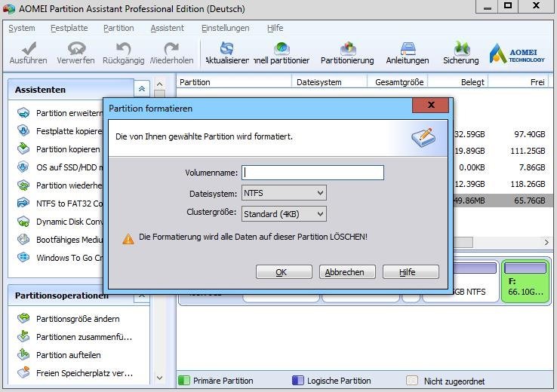Viewport: 557px width, 392px height.
Task: Select the F: 66.10G partition block
Action: [x=525, y=281]
